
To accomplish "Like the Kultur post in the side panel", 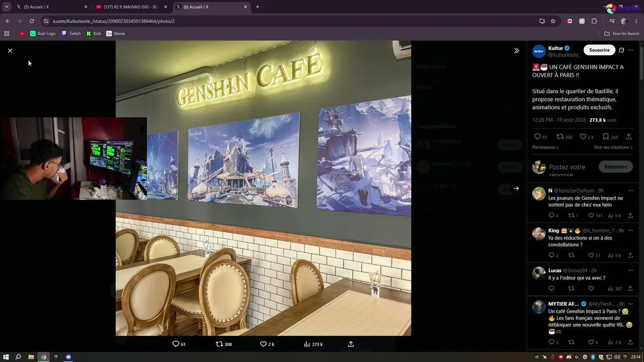I will pyautogui.click(x=583, y=137).
